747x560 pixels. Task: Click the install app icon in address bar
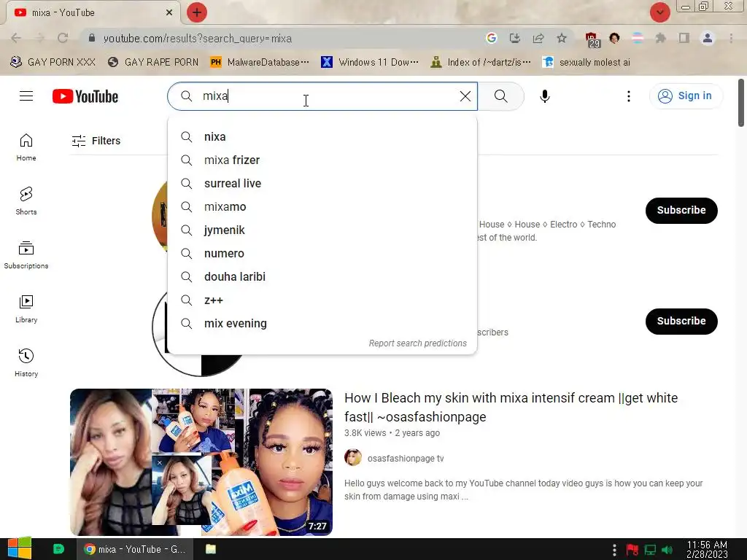[515, 38]
